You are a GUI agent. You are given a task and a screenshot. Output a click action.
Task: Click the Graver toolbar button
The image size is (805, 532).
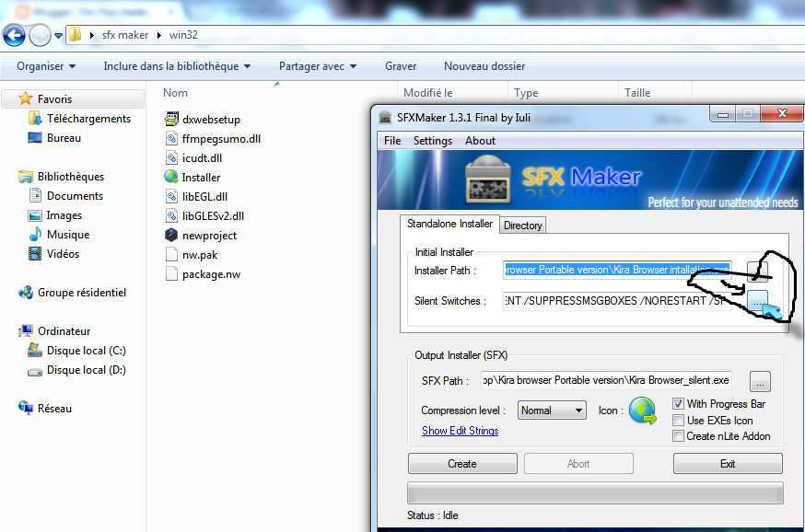coord(401,66)
